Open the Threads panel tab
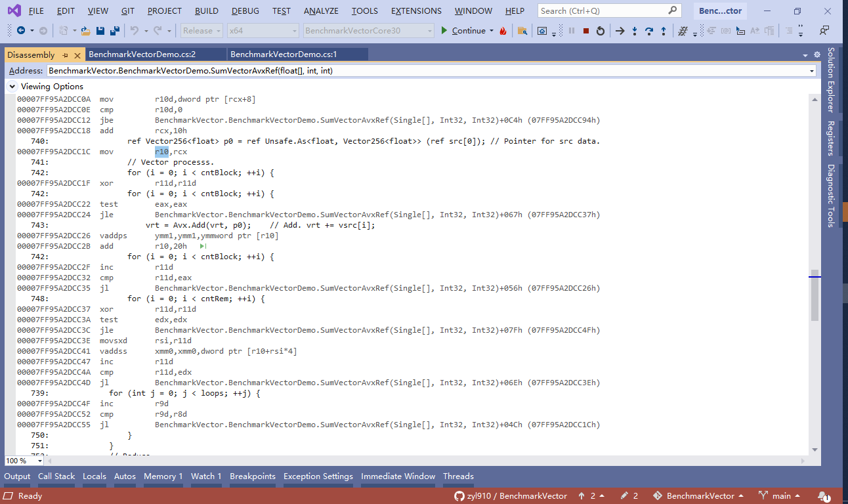This screenshot has width=848, height=504. pos(458,476)
